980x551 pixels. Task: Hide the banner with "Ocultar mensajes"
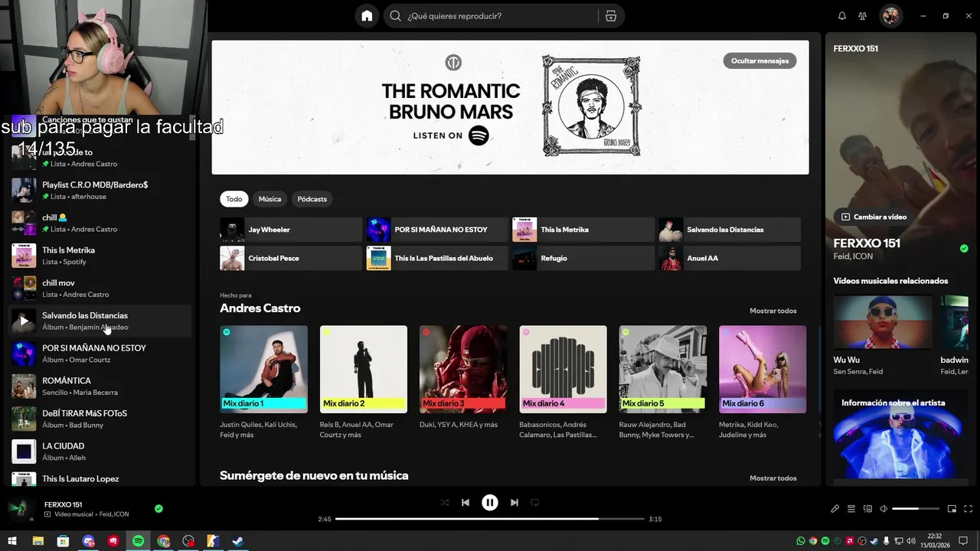759,60
